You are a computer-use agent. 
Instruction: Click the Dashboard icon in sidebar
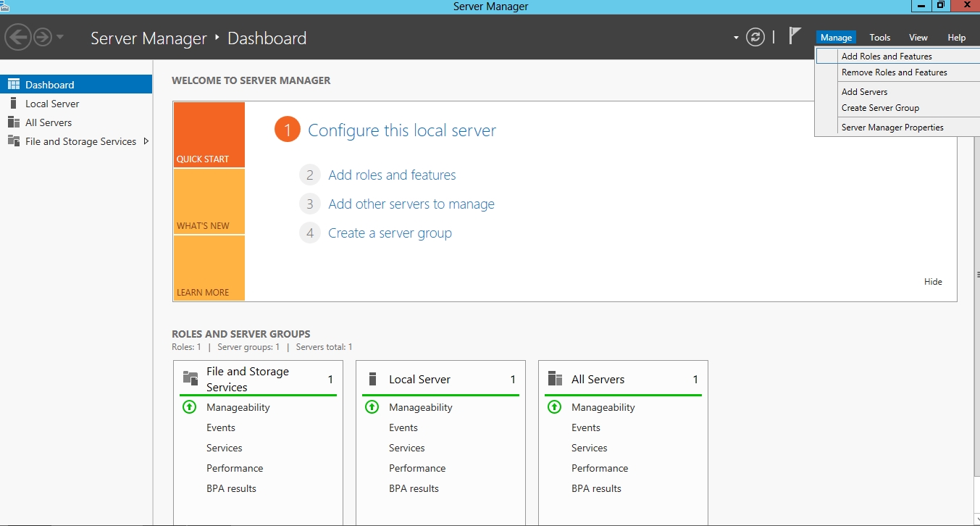click(14, 85)
